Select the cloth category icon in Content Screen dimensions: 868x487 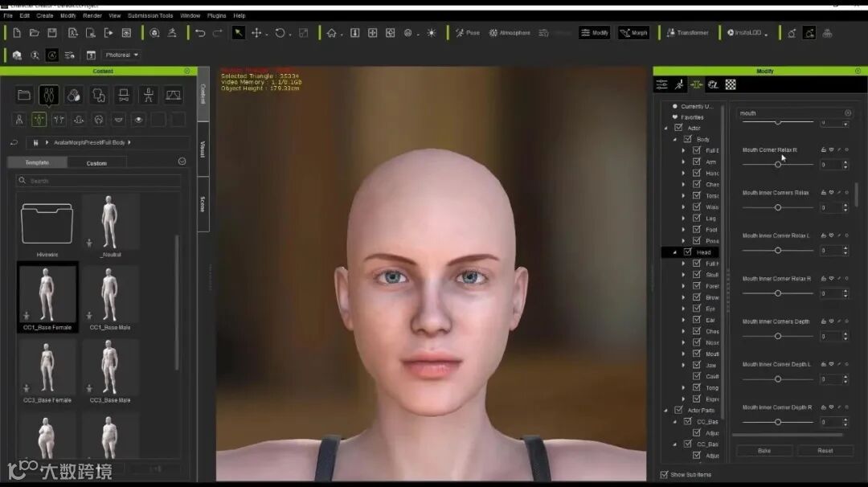tap(99, 95)
